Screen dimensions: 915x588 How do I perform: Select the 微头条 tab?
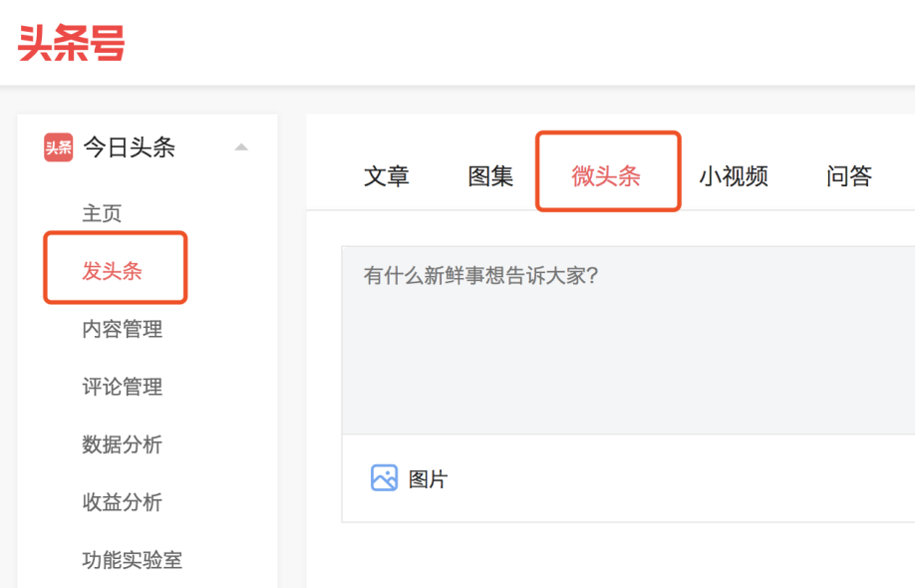[606, 176]
